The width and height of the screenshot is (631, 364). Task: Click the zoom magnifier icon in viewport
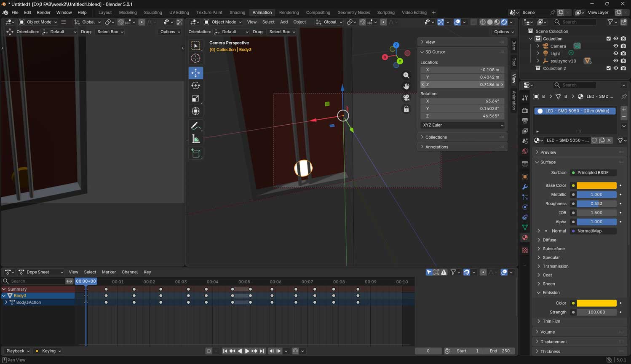406,75
